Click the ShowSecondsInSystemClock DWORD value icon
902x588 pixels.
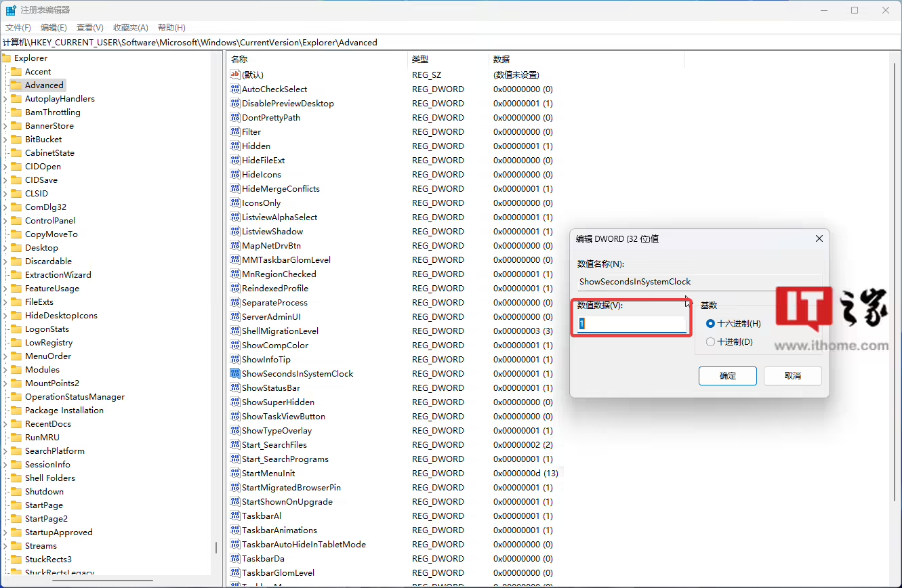pos(235,373)
